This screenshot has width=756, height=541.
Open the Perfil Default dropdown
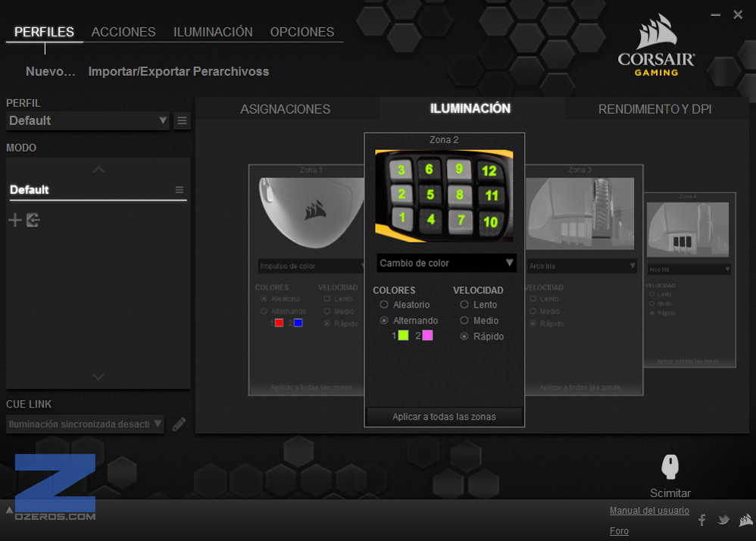[x=88, y=120]
